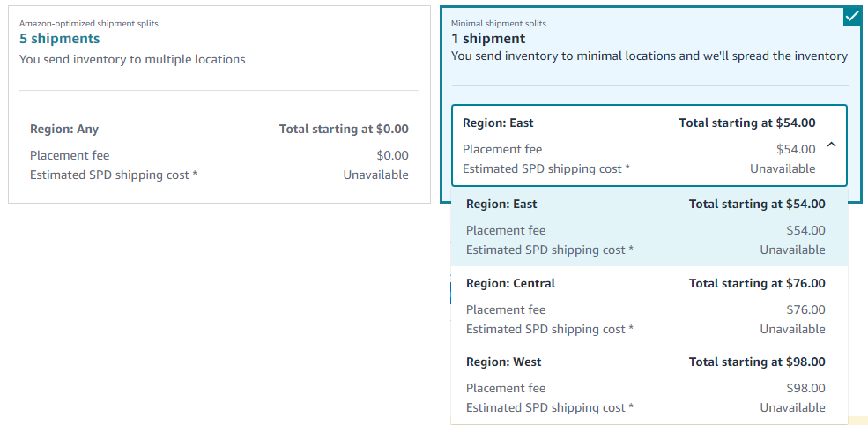Image resolution: width=868 pixels, height=425 pixels.
Task: Click the checkmark on Minimal shipment splits card
Action: [x=851, y=16]
